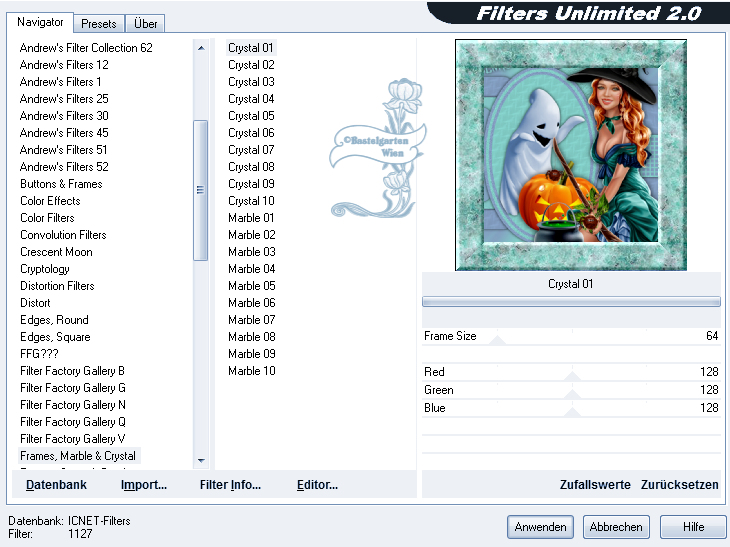
Task: Select Edges, Round category
Action: pyautogui.click(x=54, y=320)
